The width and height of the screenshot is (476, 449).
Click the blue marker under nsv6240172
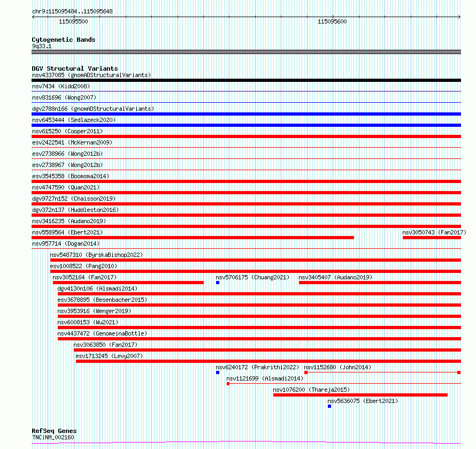click(218, 372)
